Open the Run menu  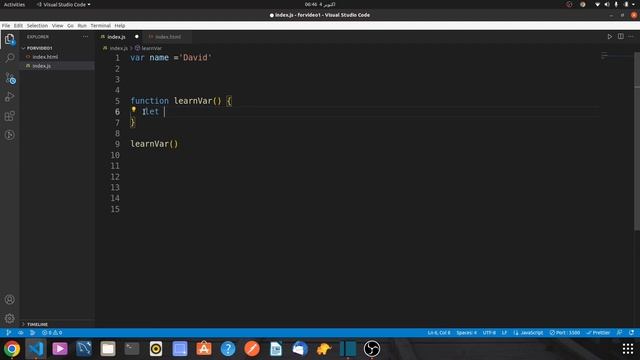tap(82, 25)
